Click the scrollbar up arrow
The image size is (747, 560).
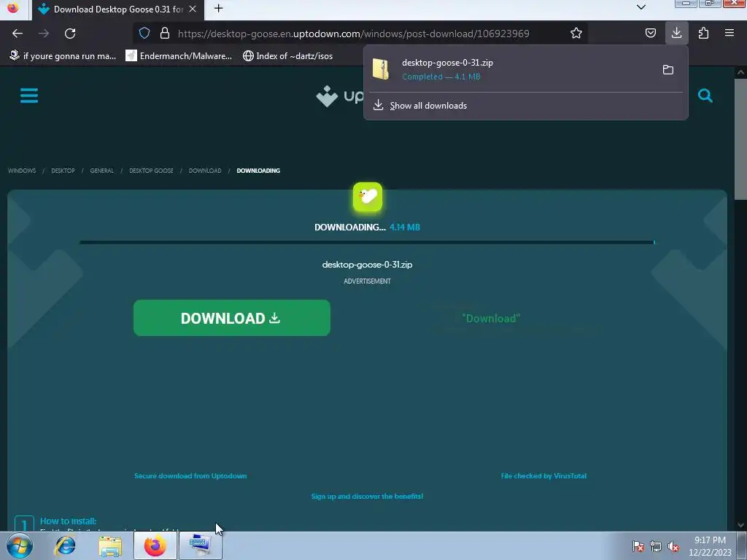point(740,72)
